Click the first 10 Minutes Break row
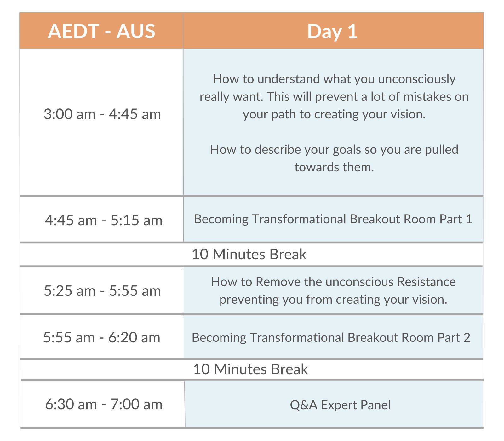504x441 pixels. click(x=251, y=255)
